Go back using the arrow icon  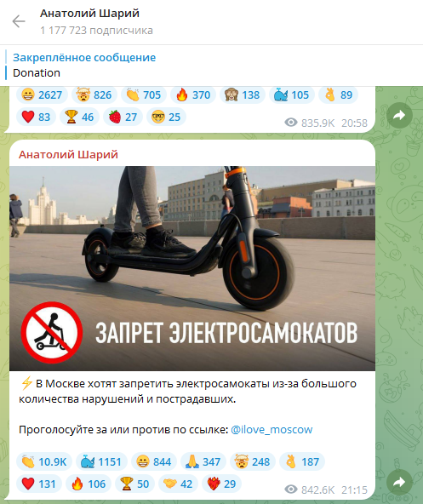click(19, 21)
